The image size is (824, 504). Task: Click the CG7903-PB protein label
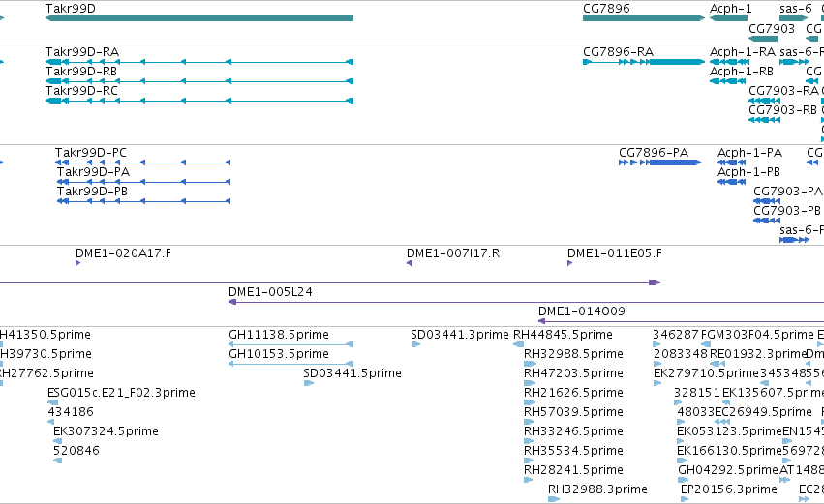point(787,211)
